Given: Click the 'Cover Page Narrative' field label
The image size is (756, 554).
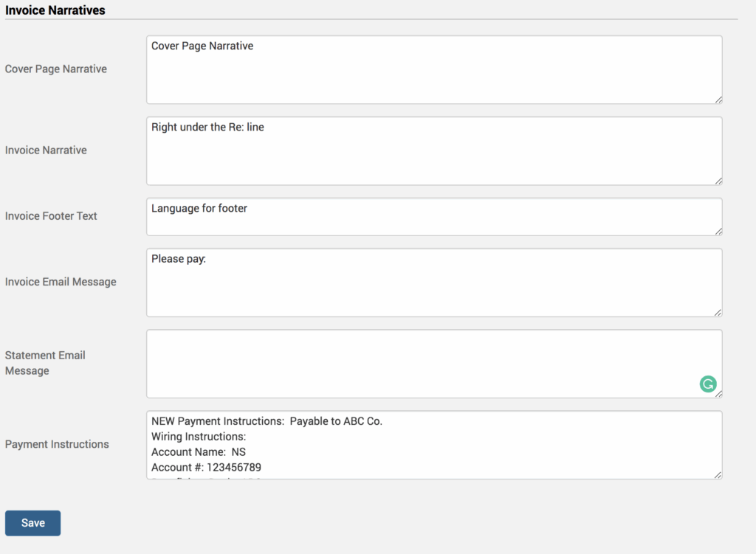Looking at the screenshot, I should point(56,69).
